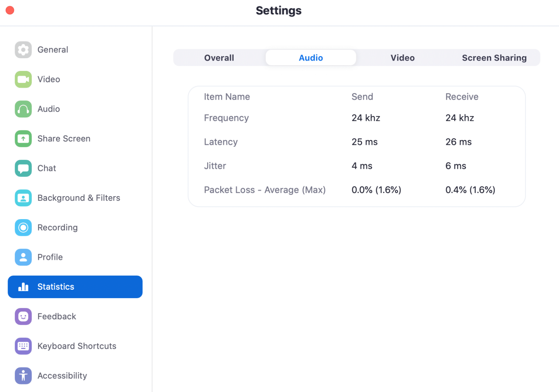The image size is (559, 392).
Task: Select the Audio statistics tab
Action: pos(311,58)
